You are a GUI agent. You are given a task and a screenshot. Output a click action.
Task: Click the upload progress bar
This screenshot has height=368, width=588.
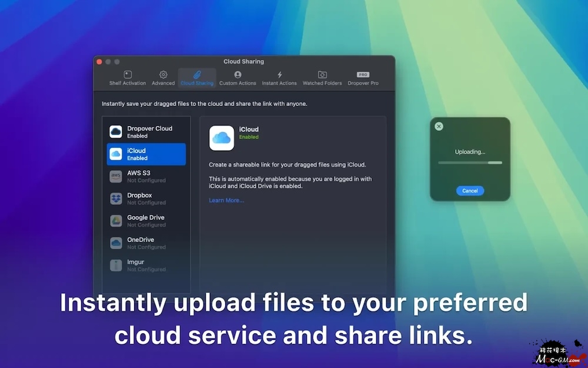[x=470, y=163]
